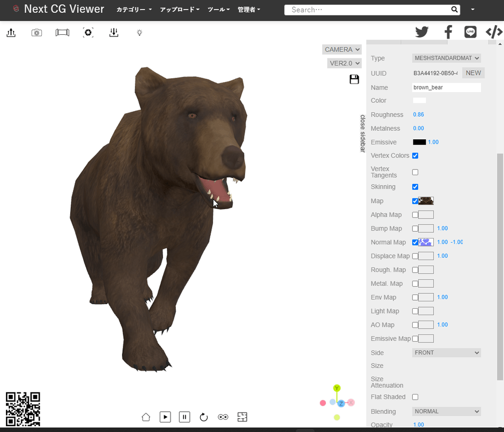Open the embed code icon at top right
This screenshot has width=504, height=432.
coord(493,32)
